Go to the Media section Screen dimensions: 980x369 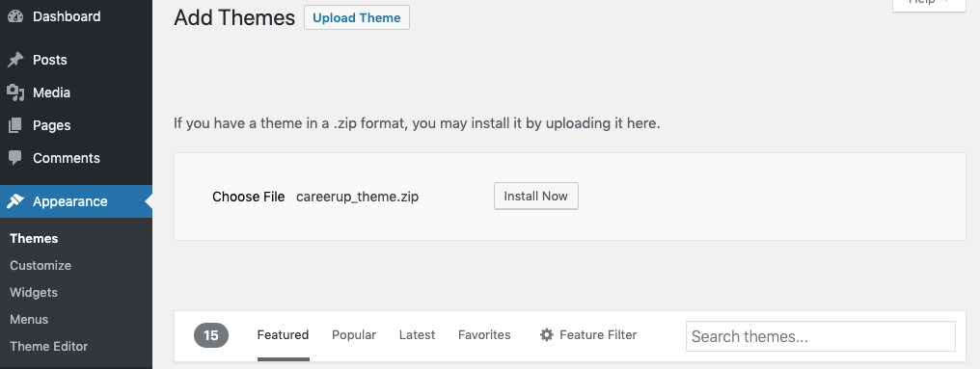coord(76,93)
